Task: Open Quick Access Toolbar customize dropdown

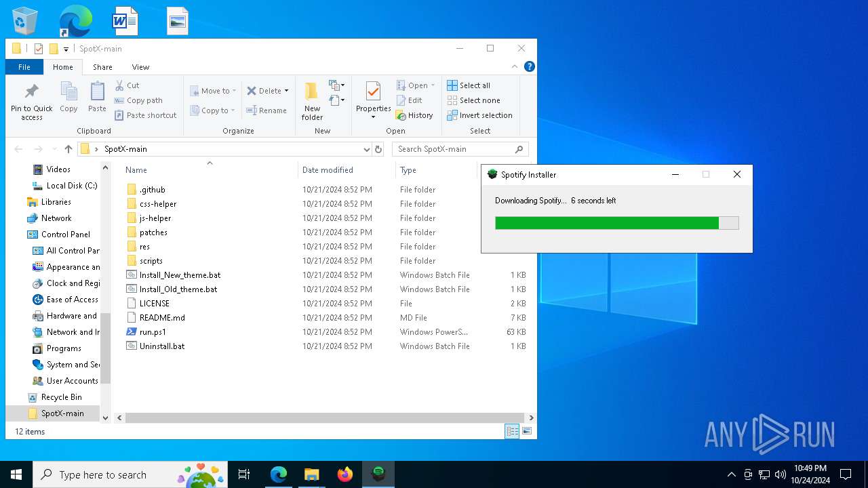Action: click(66, 49)
